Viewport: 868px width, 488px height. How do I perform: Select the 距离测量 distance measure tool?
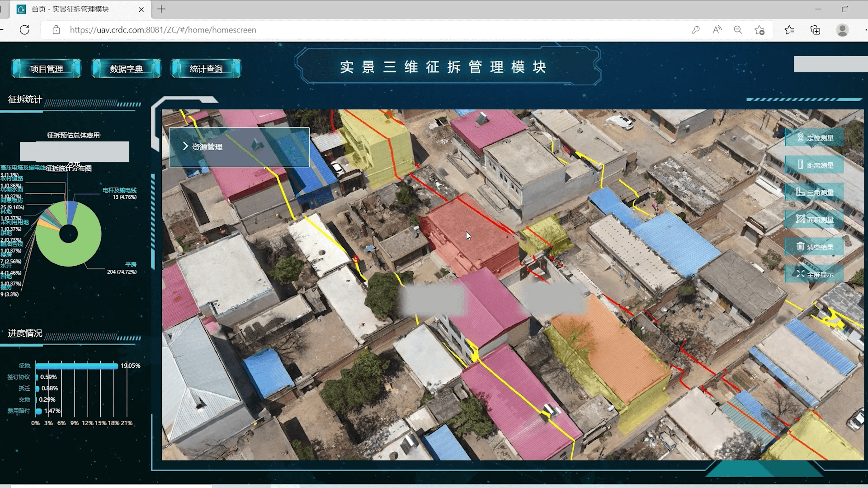(x=814, y=165)
